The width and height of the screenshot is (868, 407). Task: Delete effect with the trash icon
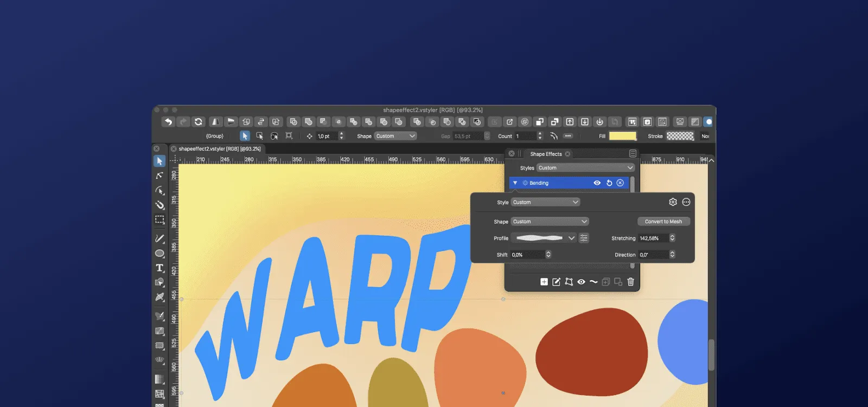coord(630,282)
